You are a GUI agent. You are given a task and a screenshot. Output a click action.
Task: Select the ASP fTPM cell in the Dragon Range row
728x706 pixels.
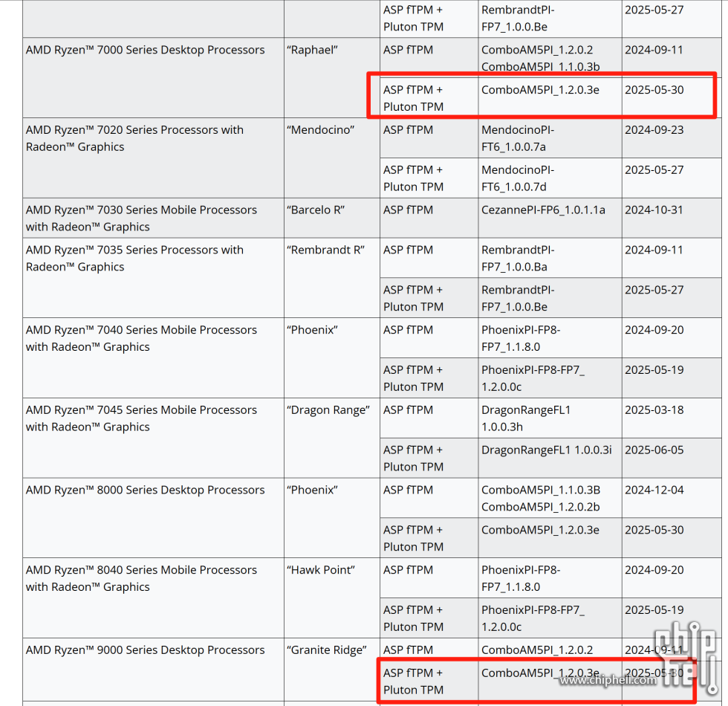point(429,418)
